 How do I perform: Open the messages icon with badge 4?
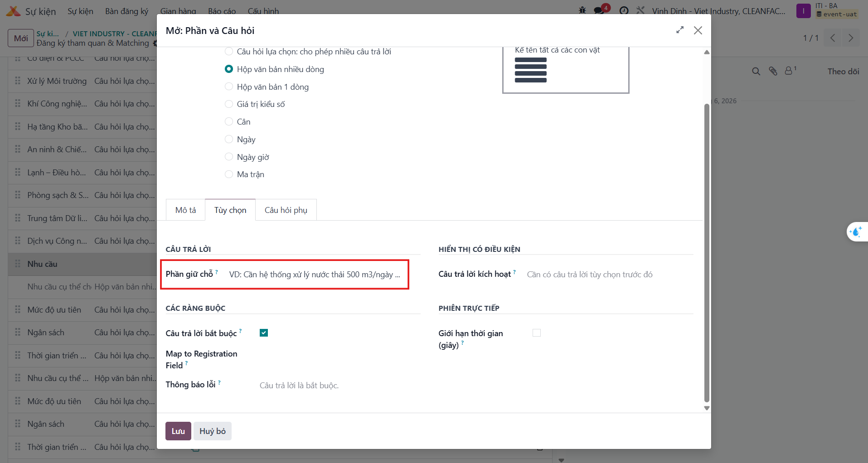click(x=600, y=10)
